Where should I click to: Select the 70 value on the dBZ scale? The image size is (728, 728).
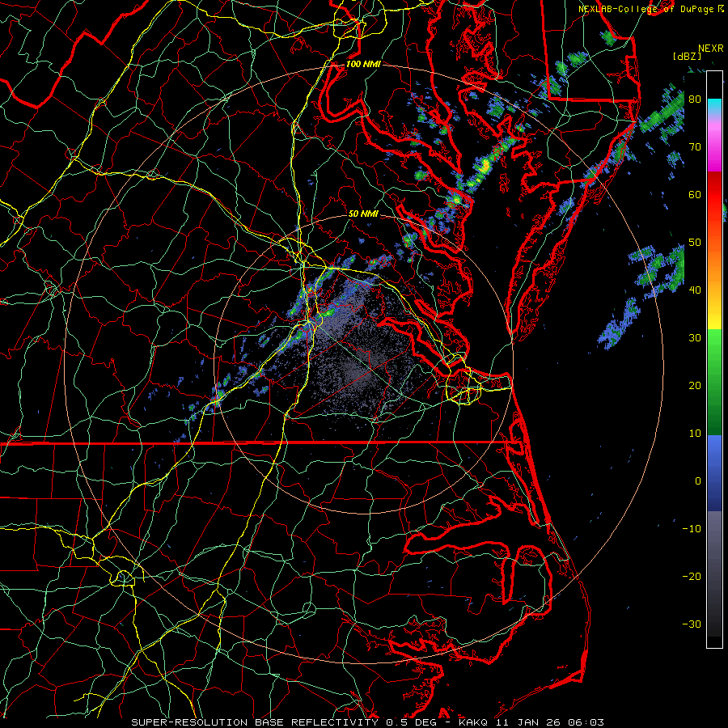click(695, 146)
